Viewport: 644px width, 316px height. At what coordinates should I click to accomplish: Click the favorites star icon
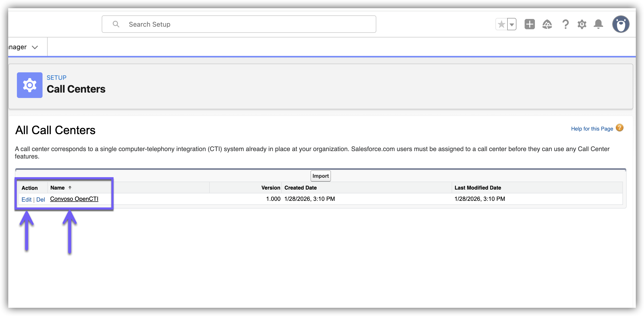pyautogui.click(x=501, y=24)
